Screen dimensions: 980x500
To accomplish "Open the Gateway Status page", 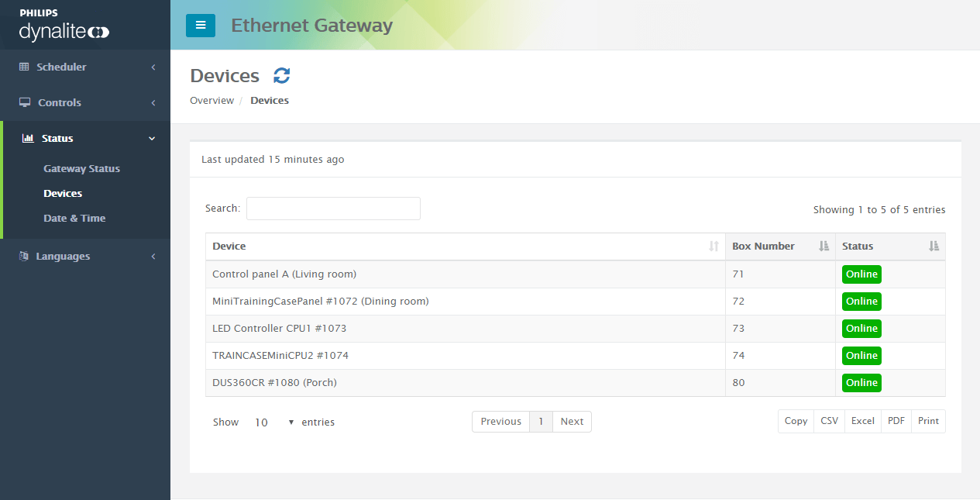I will 81,168.
